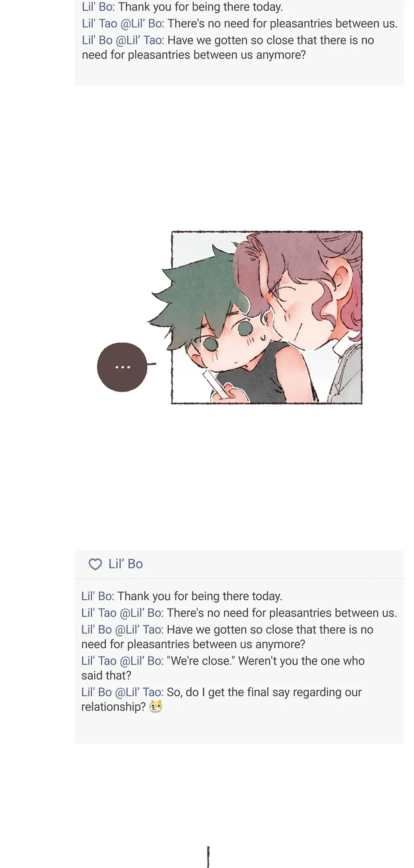Click 'Lil' Bo' author of 'final say' comment
414x868 pixels.
tap(97, 692)
